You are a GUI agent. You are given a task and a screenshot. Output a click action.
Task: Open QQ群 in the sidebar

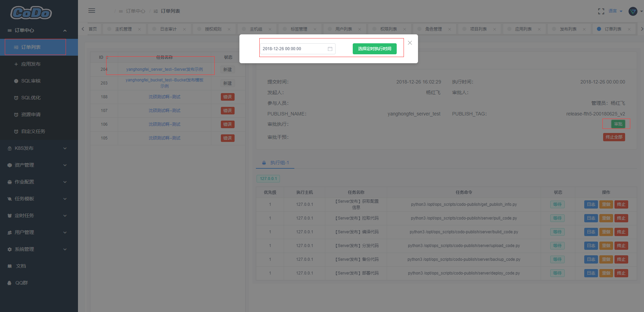(x=39, y=283)
